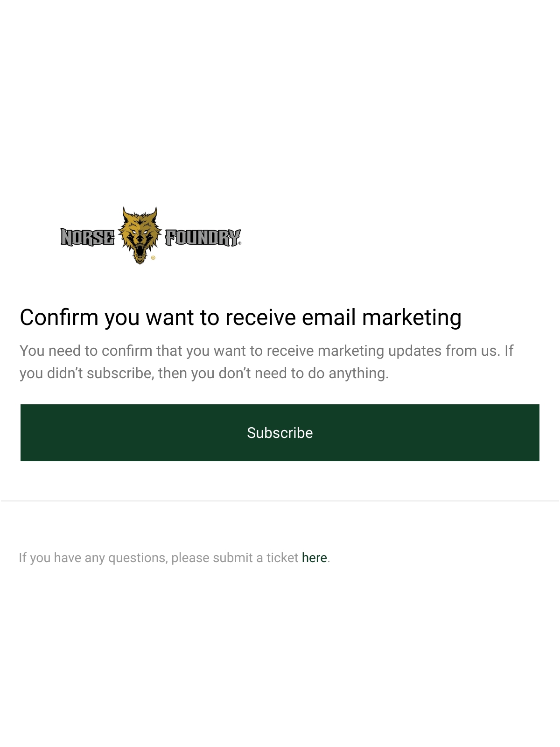Click the green Subscribe button
Image resolution: width=560 pixels, height=747 pixels.
280,433
